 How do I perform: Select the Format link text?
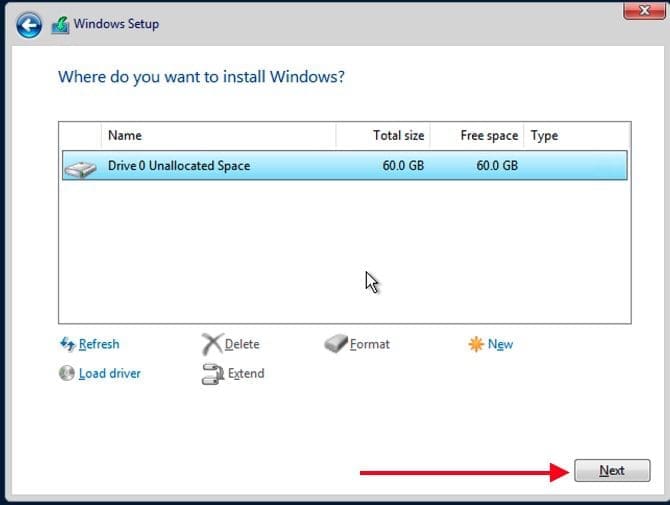point(370,344)
